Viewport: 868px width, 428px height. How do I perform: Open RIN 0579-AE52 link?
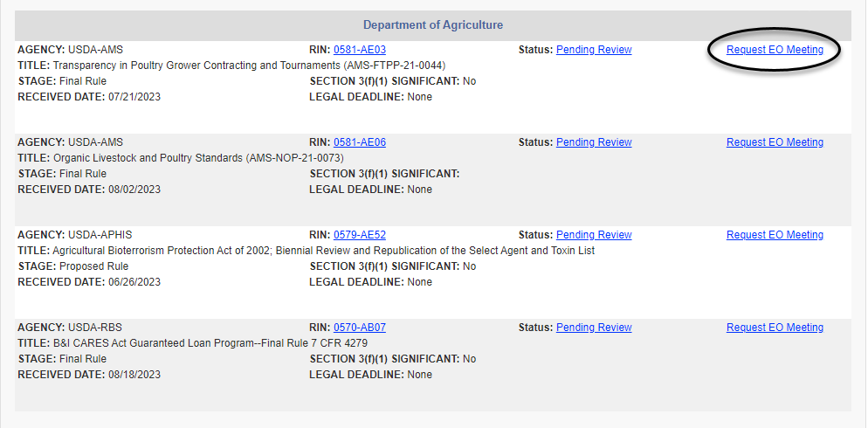pyautogui.click(x=359, y=235)
